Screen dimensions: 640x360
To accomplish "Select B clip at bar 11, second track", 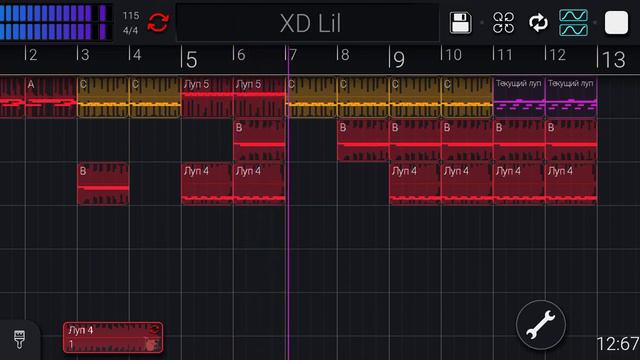I will click(x=519, y=140).
